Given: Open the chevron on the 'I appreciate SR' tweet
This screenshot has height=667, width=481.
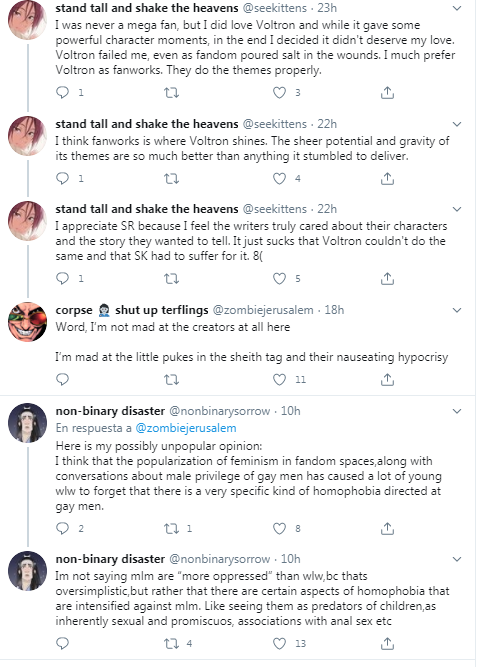Looking at the screenshot, I should 457,209.
